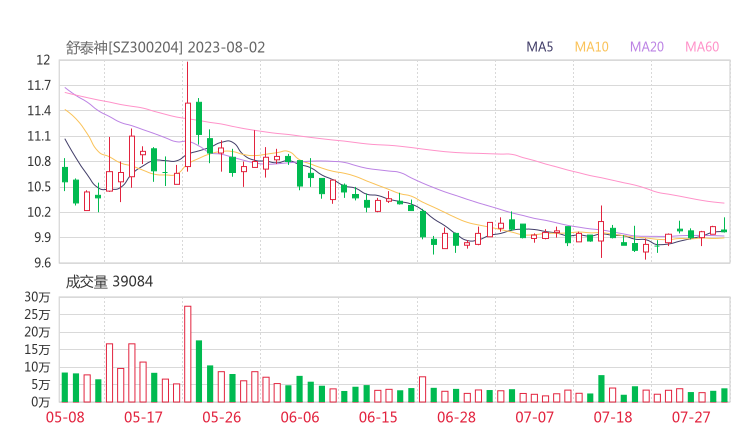Click the 30万 volume axis label

pos(37,297)
